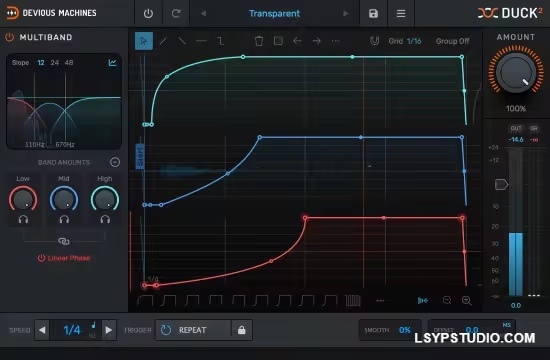
Task: Select the falling line draw tool
Action: tap(182, 41)
